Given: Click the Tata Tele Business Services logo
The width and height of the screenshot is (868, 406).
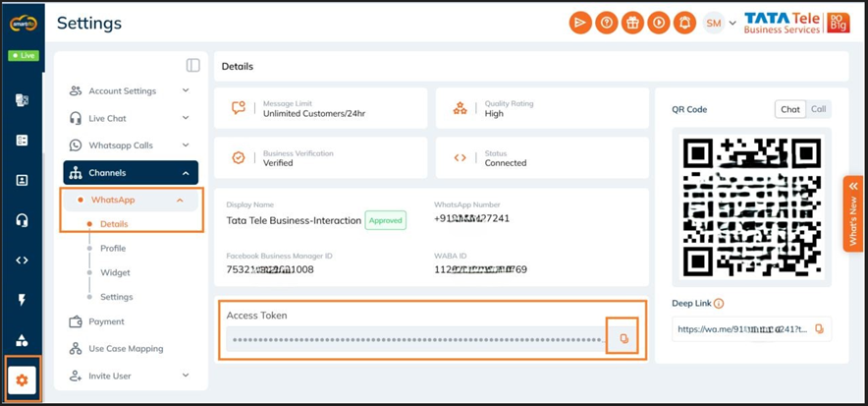Looking at the screenshot, I should 796,23.
